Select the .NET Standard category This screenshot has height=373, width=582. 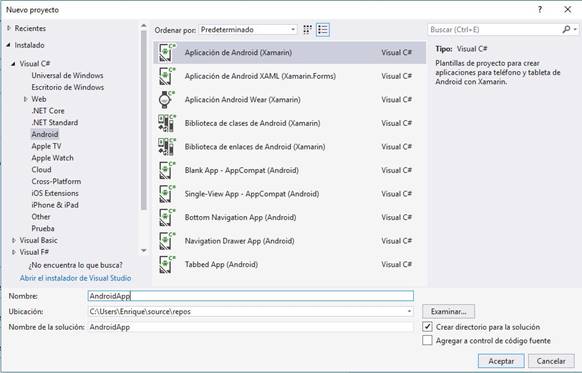55,122
